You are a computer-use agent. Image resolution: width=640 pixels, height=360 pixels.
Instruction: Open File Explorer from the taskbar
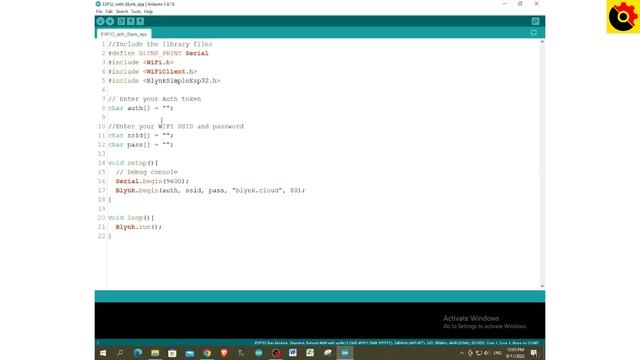155,353
